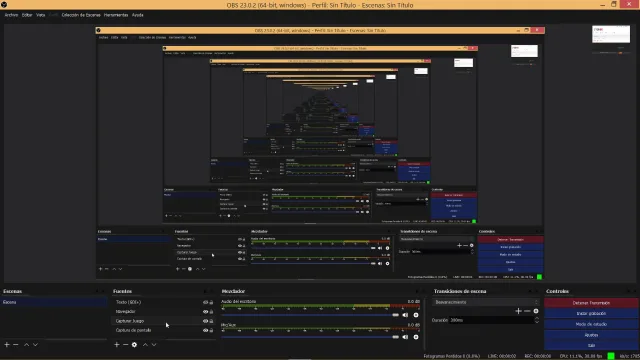Image resolution: width=640 pixels, height=360 pixels.
Task: Increase the Duración value with the stepper arrow
Action: 537,318
